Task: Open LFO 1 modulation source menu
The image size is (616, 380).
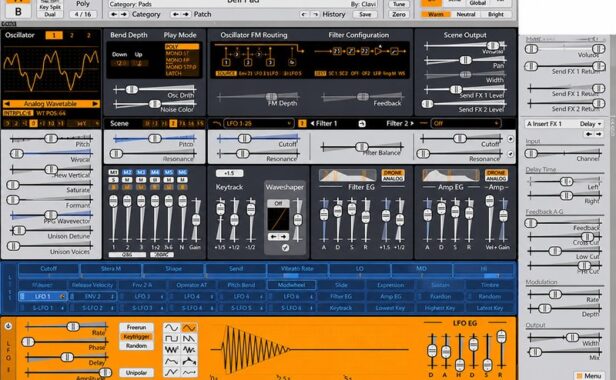Action: [x=42, y=296]
